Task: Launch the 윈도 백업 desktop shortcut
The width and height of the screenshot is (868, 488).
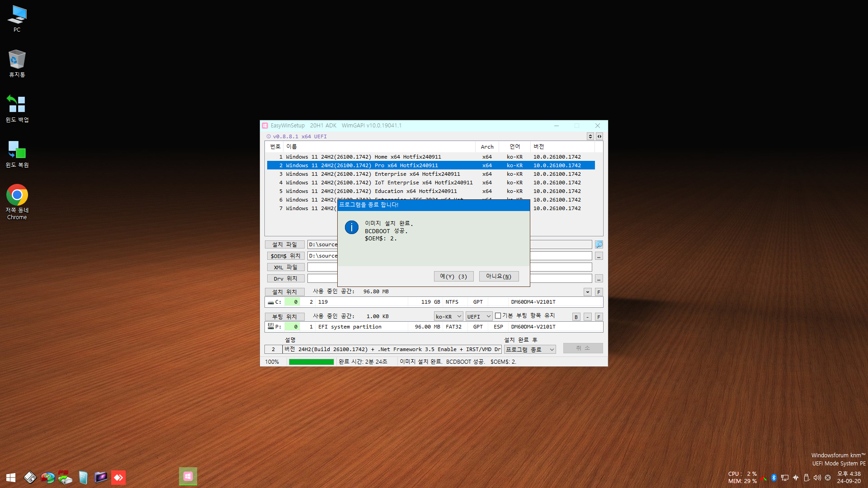Action: [x=17, y=108]
